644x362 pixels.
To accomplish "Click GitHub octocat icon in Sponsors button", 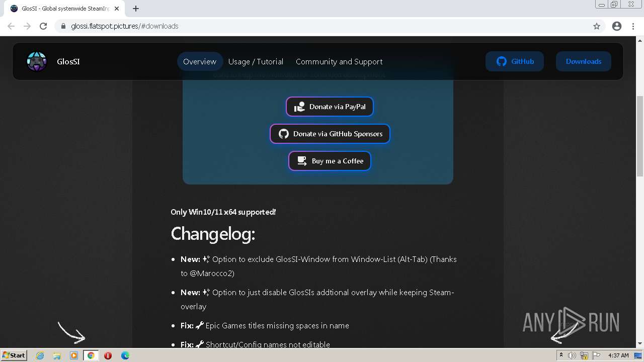I will coord(284,134).
